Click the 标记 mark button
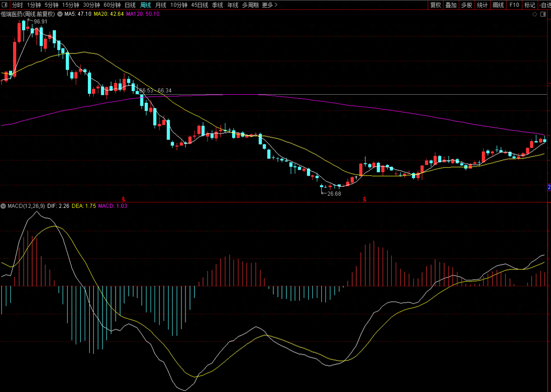The height and width of the screenshot is (392, 551). [x=530, y=5]
